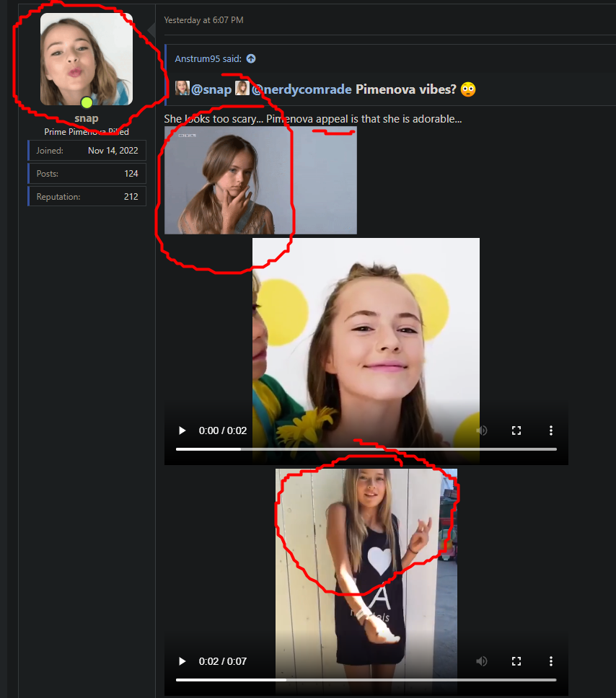The image size is (616, 698).
Task: Play the second video (0:07 long)
Action: click(182, 661)
